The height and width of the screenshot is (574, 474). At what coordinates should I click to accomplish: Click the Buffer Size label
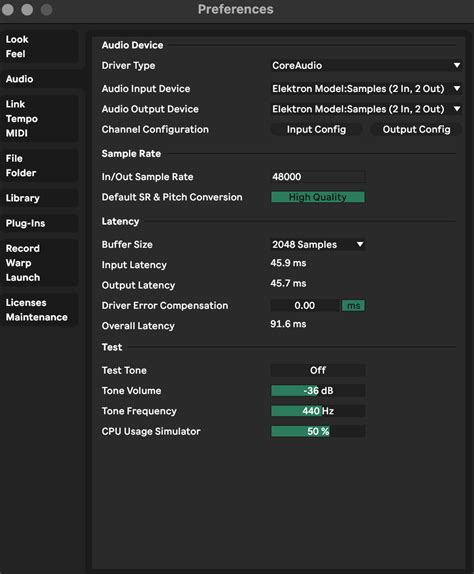[127, 245]
